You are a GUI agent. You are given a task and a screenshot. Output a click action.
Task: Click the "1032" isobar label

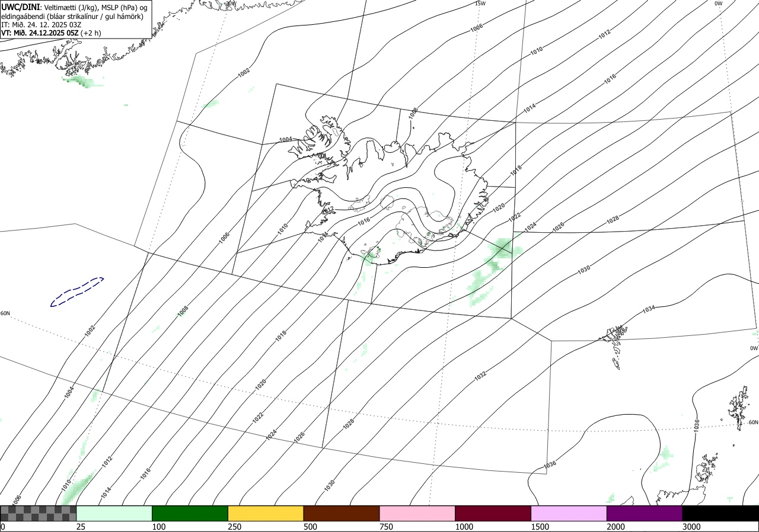point(480,375)
